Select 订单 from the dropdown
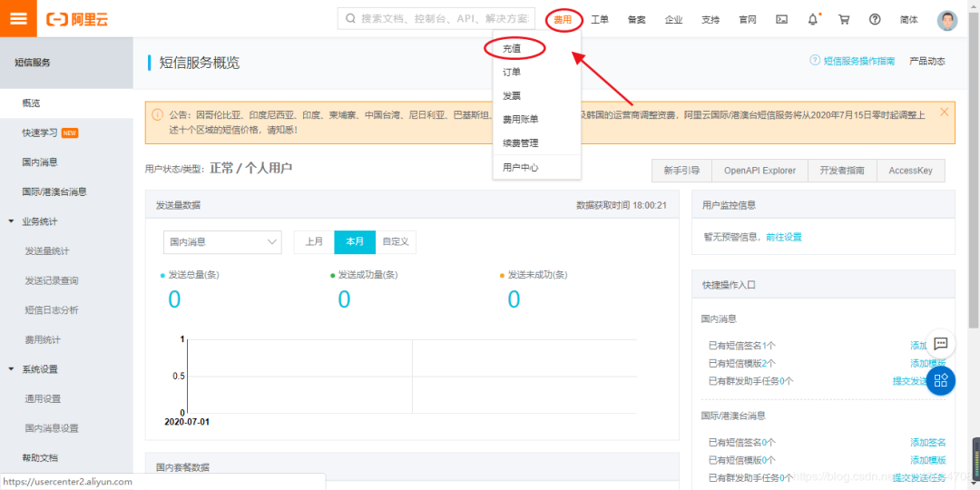The width and height of the screenshot is (980, 490). click(512, 72)
